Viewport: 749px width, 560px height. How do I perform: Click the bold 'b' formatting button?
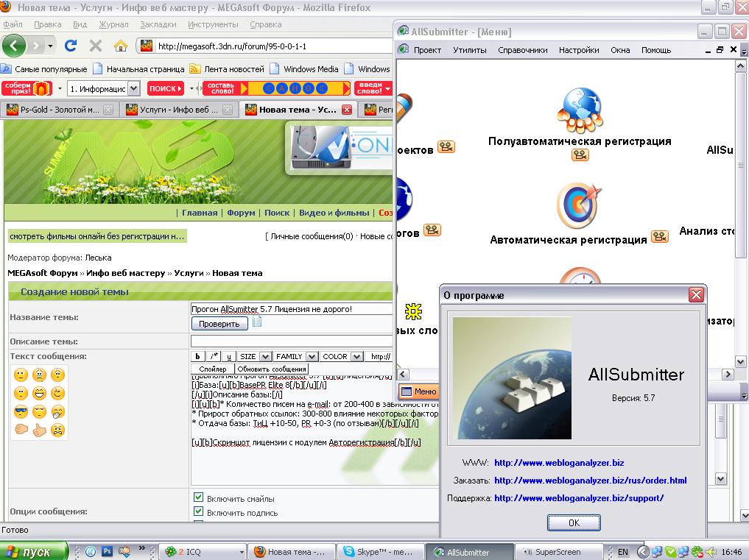point(198,356)
